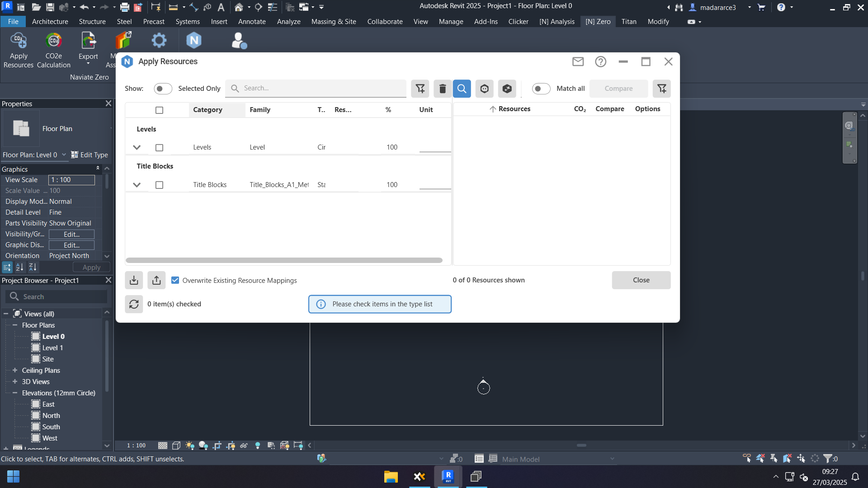
Task: Click the drawing view horizontal scrollbar thumb
Action: (x=581, y=446)
